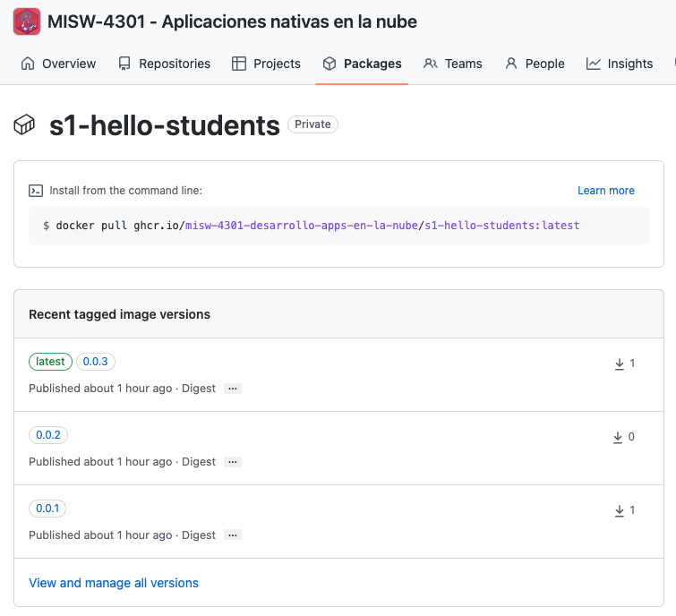Click the repository icon beside Repositories
676x616 pixels.
click(124, 64)
